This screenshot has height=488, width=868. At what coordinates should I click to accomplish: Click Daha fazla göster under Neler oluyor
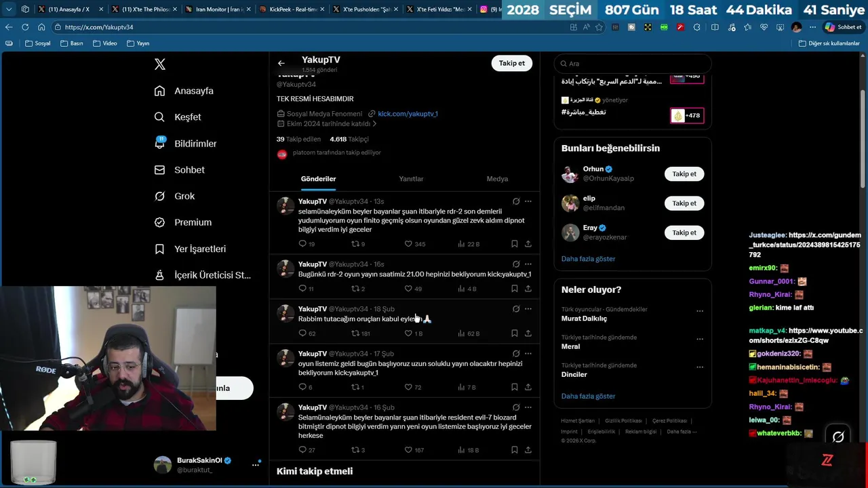point(588,396)
